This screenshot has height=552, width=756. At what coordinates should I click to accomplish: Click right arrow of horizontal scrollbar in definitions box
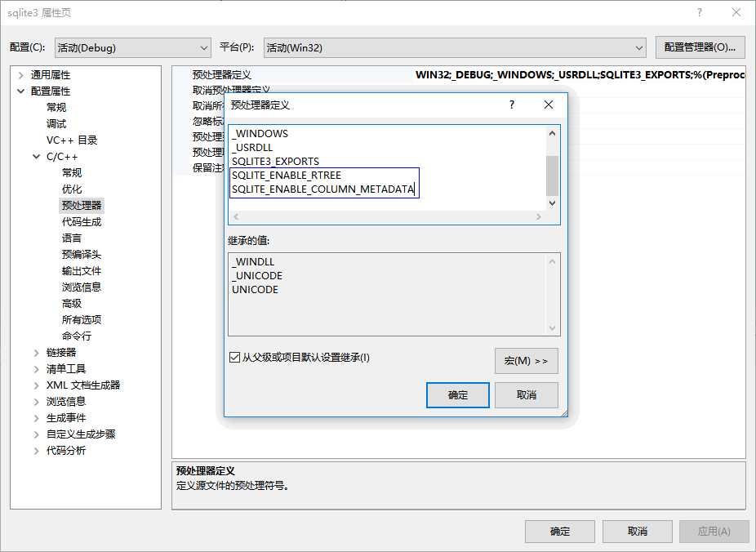539,217
